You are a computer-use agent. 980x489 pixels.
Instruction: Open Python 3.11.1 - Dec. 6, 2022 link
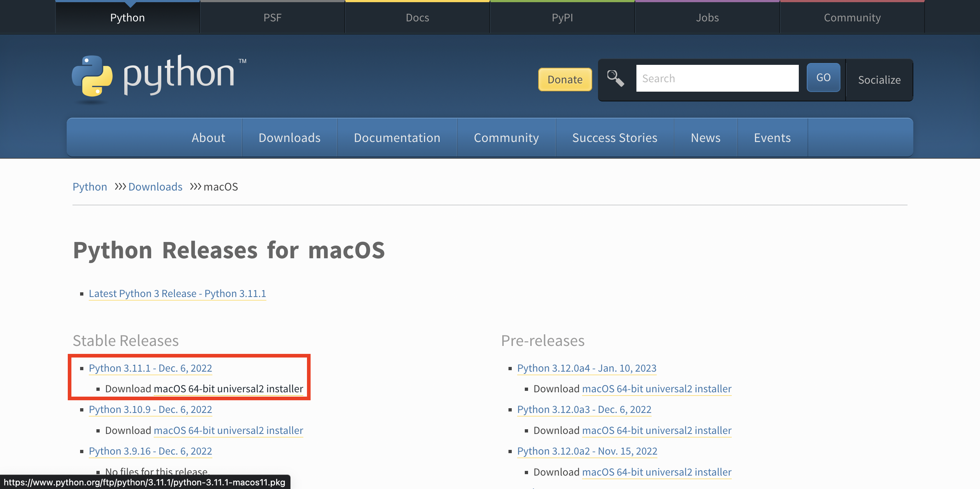[x=150, y=368]
